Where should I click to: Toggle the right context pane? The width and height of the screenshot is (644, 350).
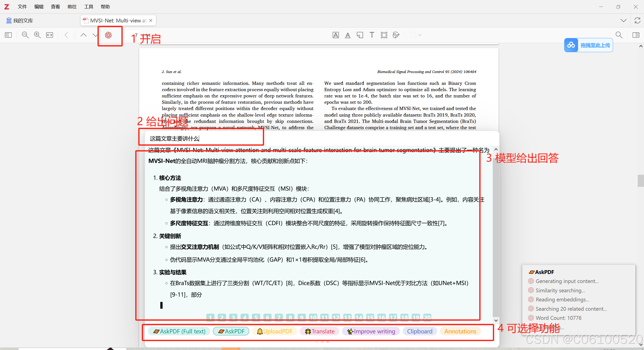click(x=636, y=35)
